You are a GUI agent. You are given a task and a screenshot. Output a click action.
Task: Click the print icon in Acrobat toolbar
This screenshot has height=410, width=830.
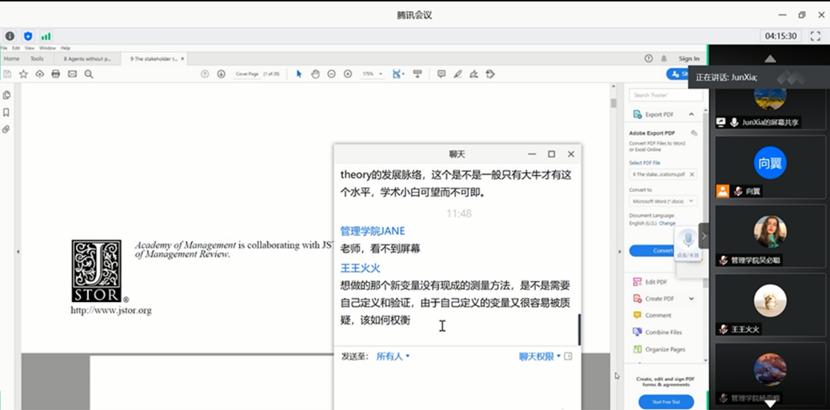(x=56, y=74)
